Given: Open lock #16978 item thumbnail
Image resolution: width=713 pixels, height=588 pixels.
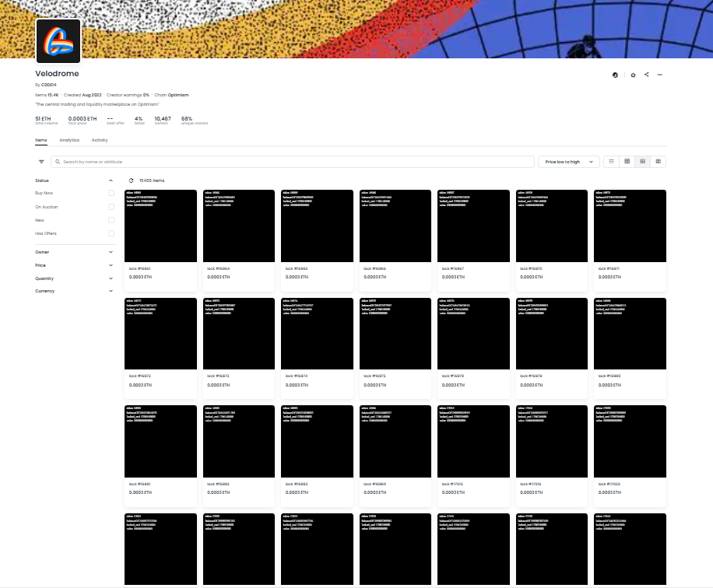Looking at the screenshot, I should coord(473,334).
